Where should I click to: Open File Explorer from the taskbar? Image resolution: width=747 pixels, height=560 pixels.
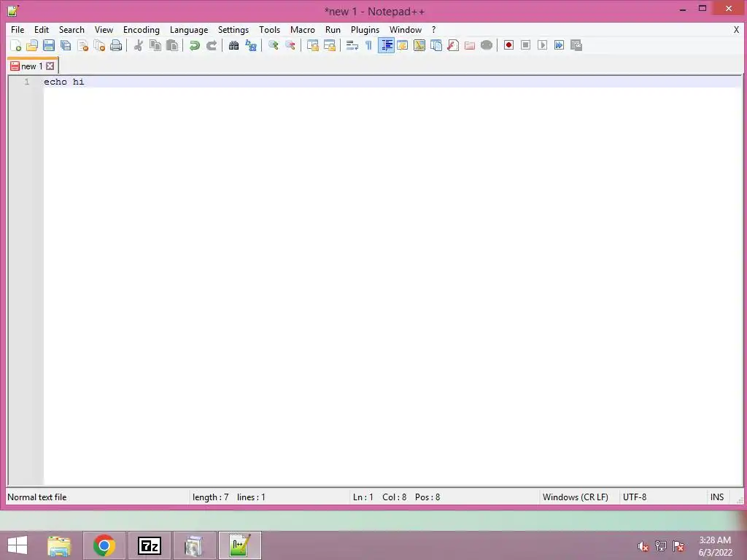(x=59, y=545)
